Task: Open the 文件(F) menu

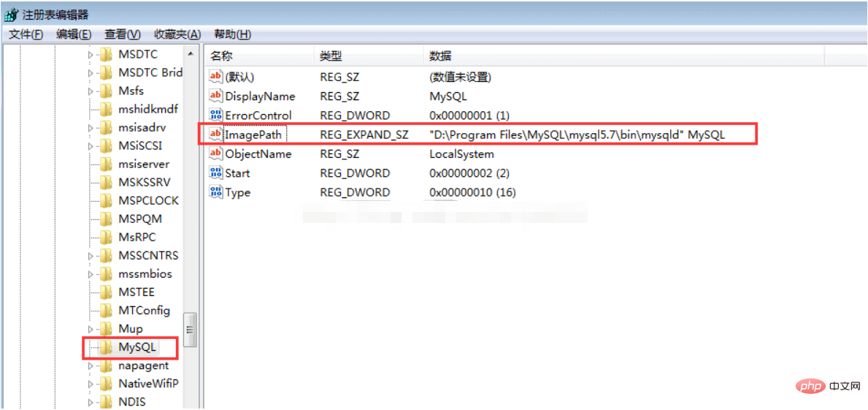Action: coord(26,34)
